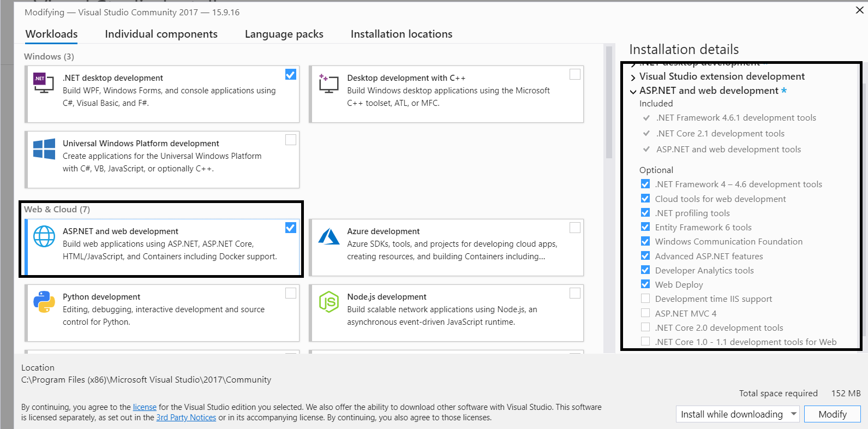This screenshot has height=429, width=868.
Task: Open the Language packs tab
Action: point(284,34)
